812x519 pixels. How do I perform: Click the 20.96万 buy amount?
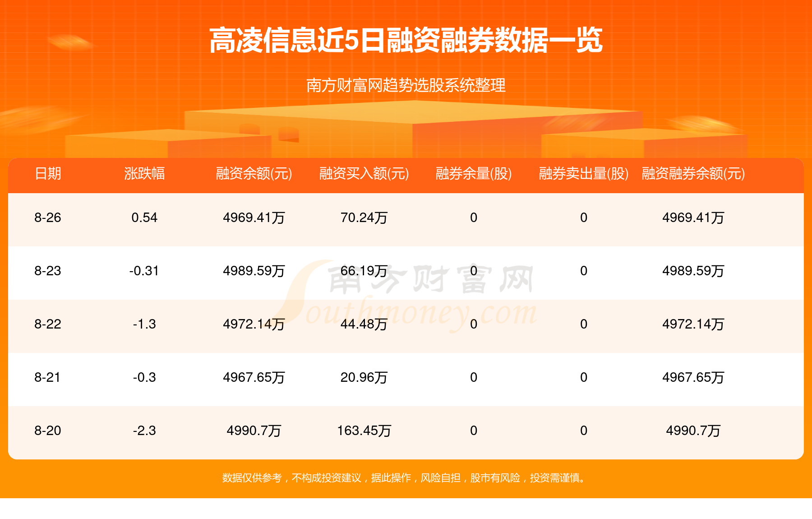pyautogui.click(x=364, y=377)
